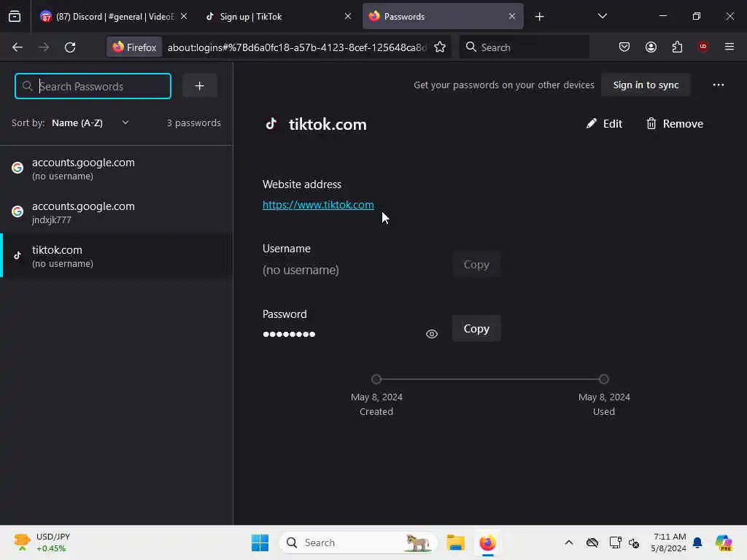
Task: Open the Firefox account icon
Action: (651, 47)
